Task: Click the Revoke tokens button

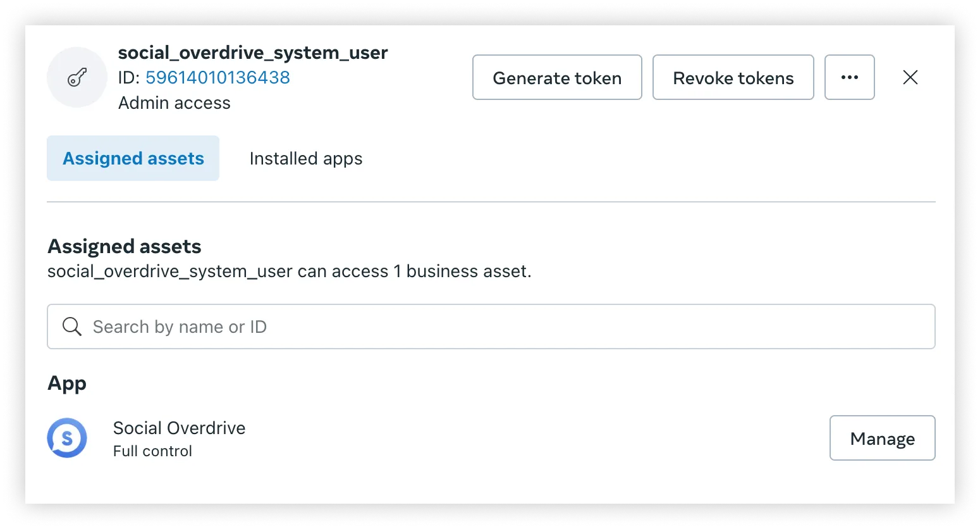Action: 733,77
